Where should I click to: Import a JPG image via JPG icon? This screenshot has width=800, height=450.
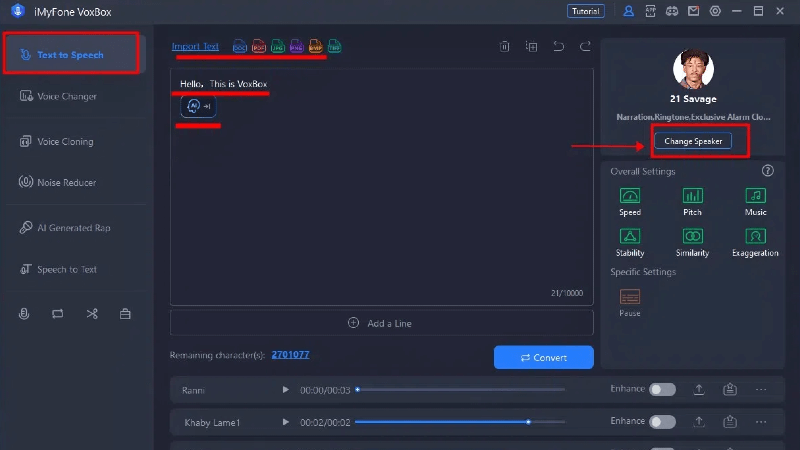(x=278, y=46)
